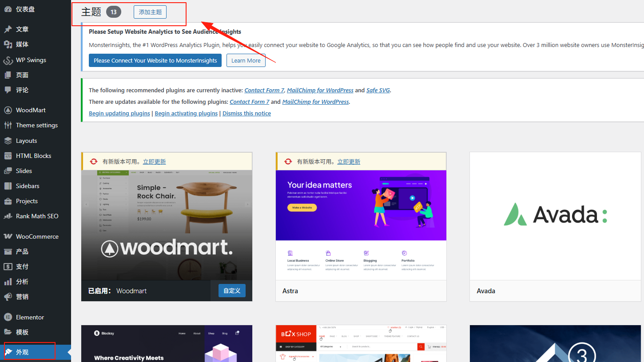This screenshot has height=362, width=644.
Task: Click the WP Swings logo icon
Action: (x=8, y=60)
